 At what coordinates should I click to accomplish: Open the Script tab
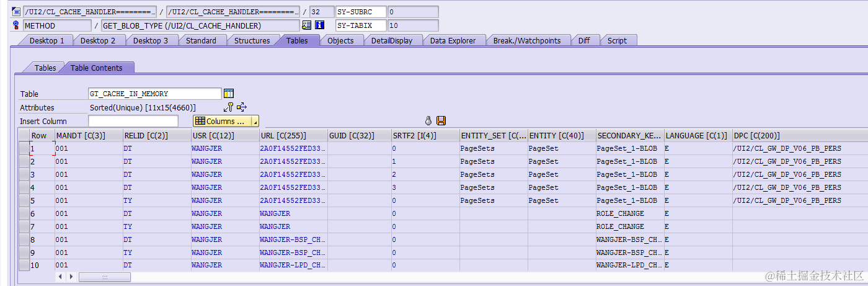pos(617,40)
